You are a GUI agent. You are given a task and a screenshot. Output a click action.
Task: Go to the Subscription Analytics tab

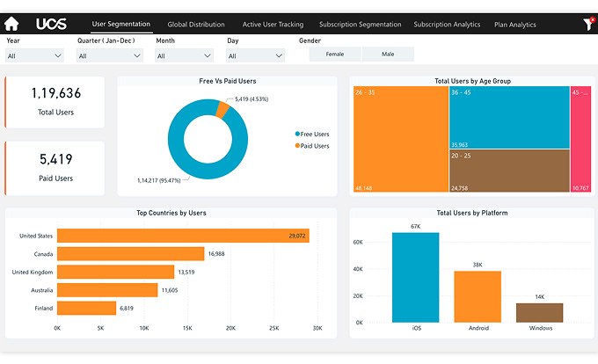click(x=447, y=25)
